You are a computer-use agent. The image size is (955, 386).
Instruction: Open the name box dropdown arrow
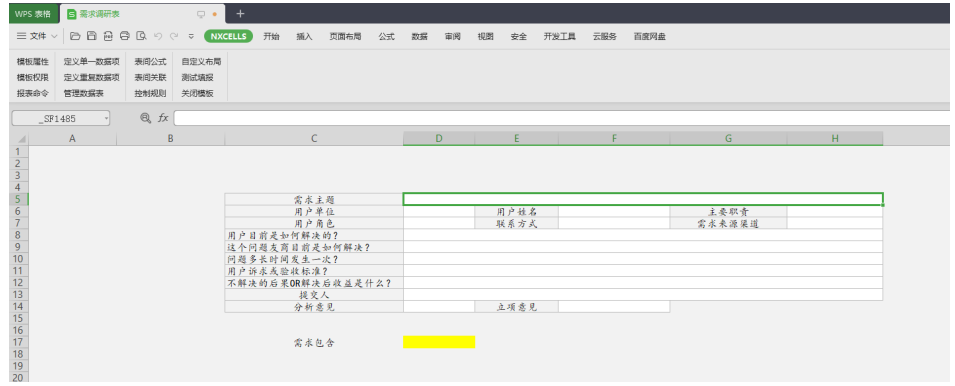(x=106, y=119)
